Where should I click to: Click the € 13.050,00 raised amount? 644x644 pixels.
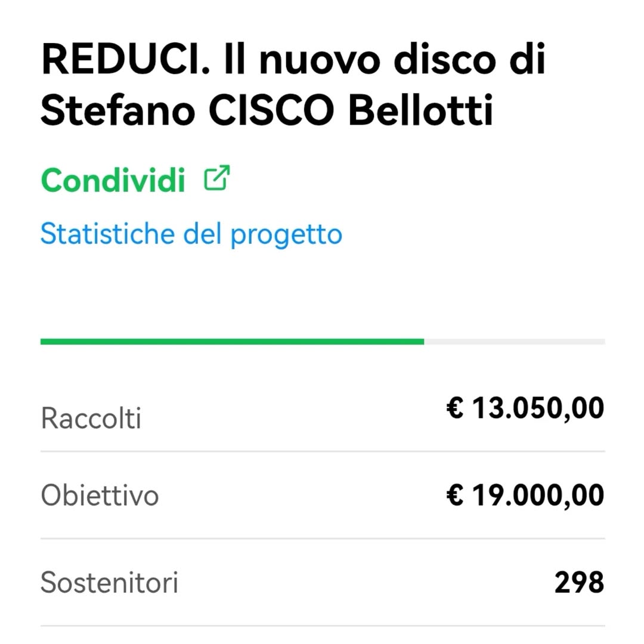click(525, 409)
